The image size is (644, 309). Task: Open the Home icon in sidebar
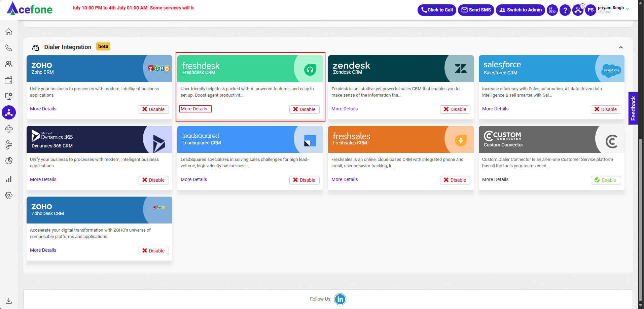(x=9, y=32)
